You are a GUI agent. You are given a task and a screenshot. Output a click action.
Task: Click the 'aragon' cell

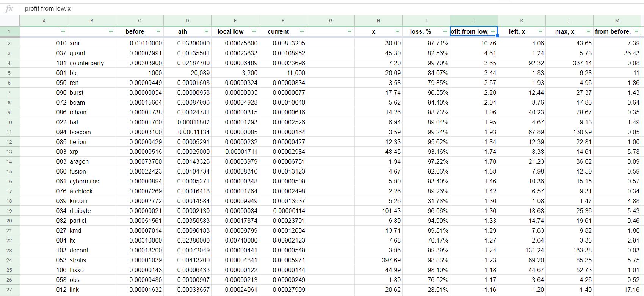pos(92,161)
